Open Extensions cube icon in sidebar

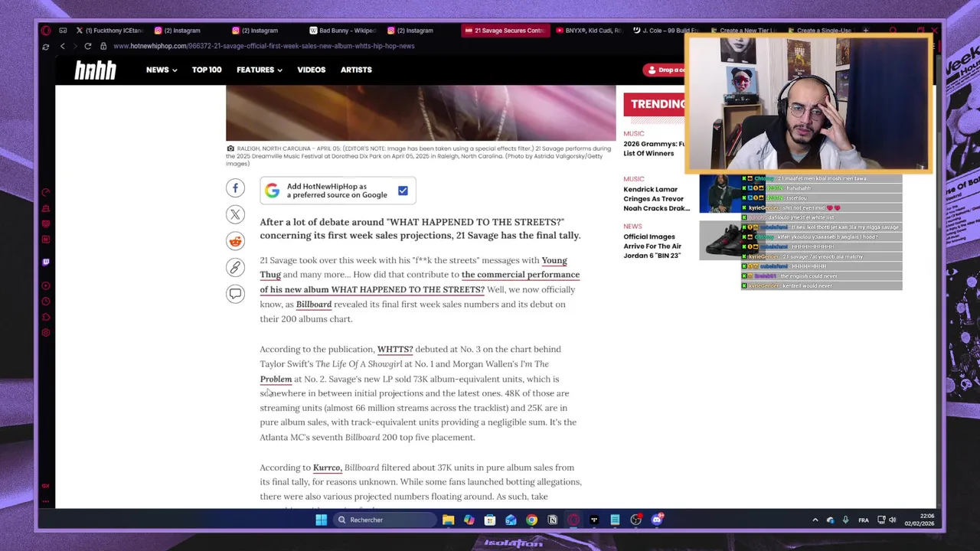click(x=46, y=317)
